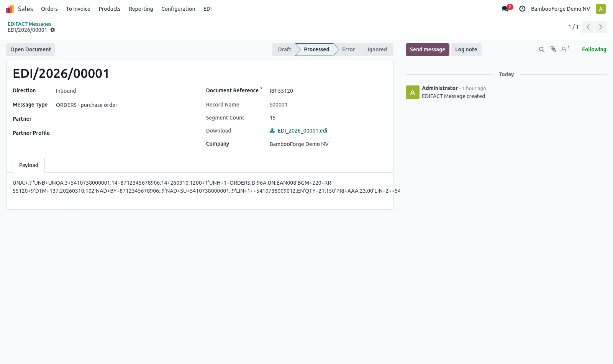
Task: Open the Configuration menu
Action: (178, 9)
